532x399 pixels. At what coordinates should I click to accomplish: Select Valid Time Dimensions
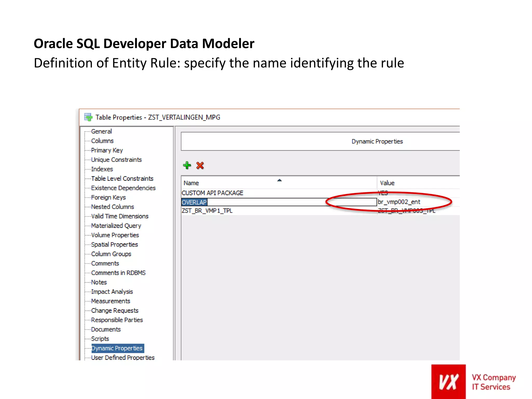coord(120,216)
